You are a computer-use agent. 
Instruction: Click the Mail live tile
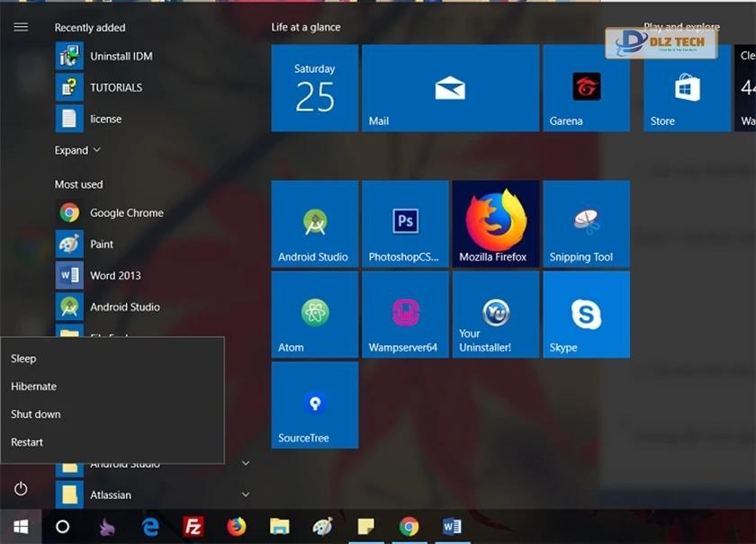pos(449,88)
